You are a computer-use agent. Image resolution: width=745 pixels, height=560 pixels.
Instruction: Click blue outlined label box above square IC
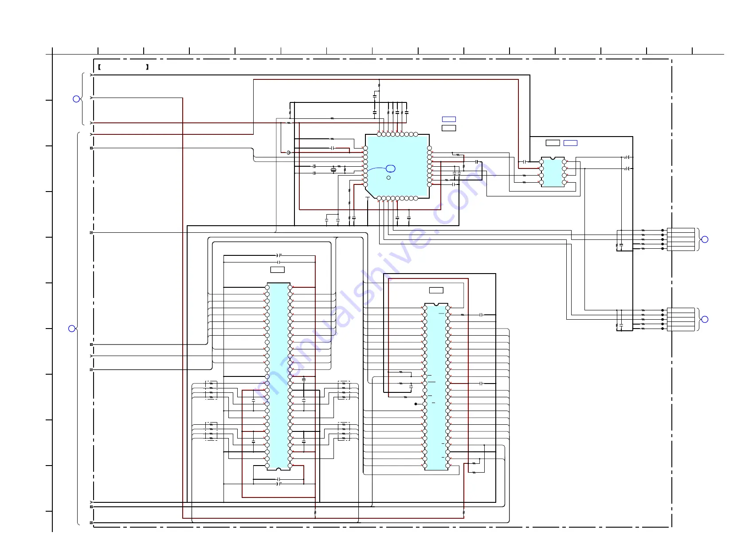(x=449, y=119)
